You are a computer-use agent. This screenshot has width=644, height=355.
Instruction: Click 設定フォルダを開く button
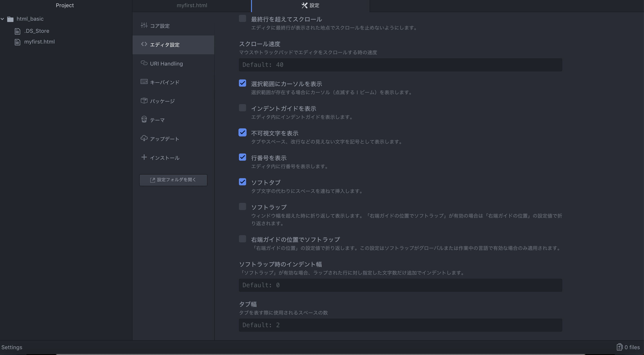(x=173, y=180)
